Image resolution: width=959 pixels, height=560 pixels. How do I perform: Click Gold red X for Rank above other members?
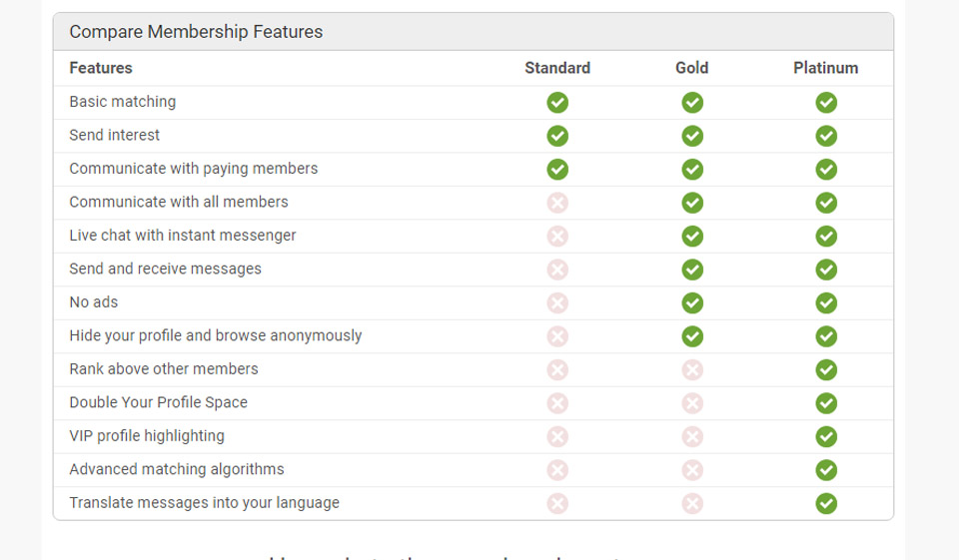click(692, 370)
